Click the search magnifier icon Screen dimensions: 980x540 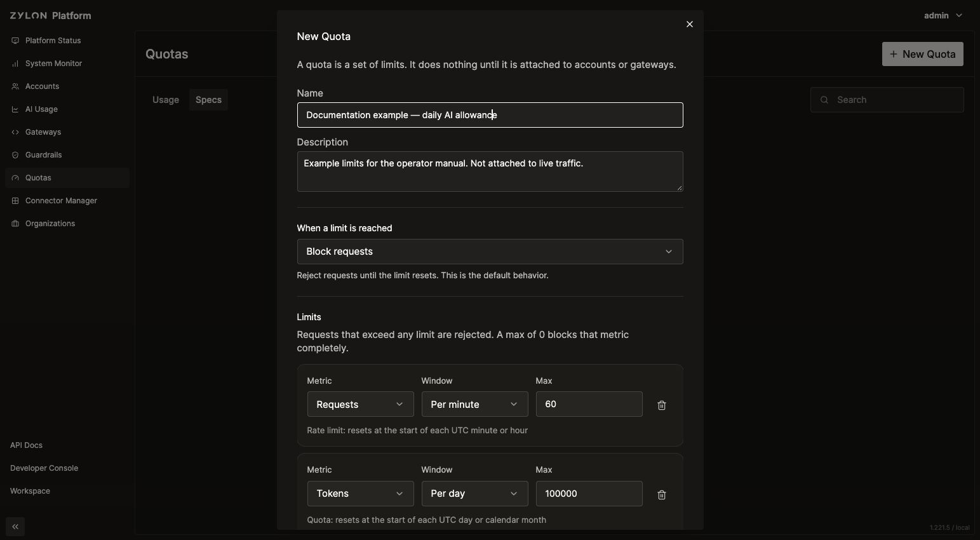(x=824, y=100)
